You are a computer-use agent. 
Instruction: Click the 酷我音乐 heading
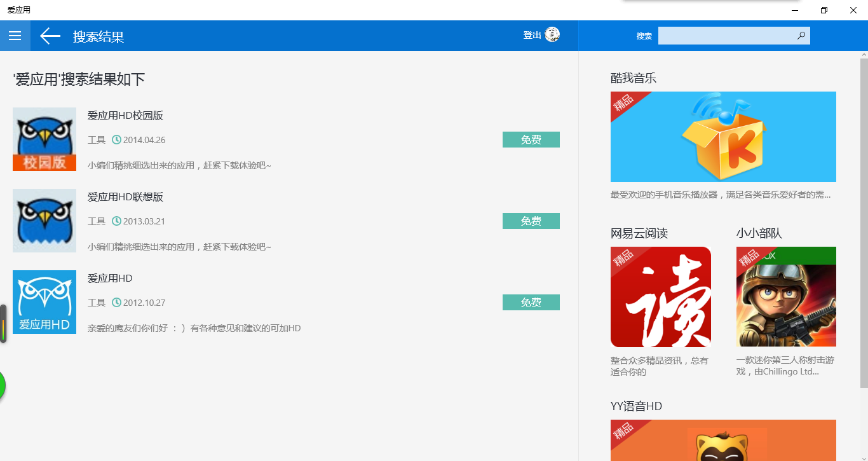tap(634, 78)
